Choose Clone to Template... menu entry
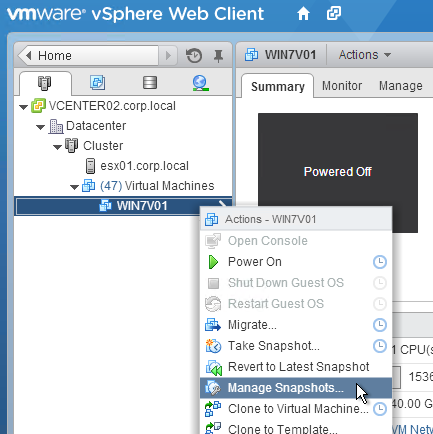 tap(296, 428)
